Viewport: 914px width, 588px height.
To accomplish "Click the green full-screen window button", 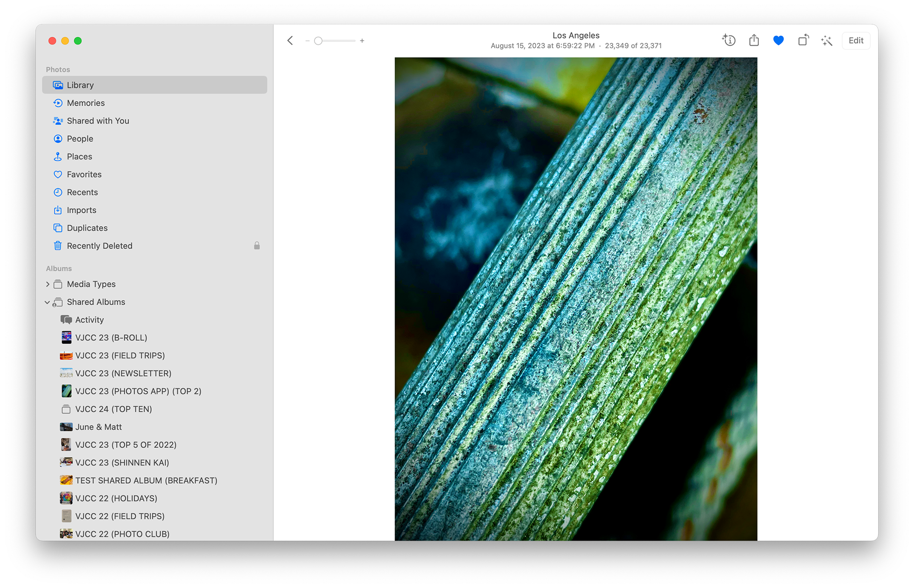I will [x=78, y=41].
